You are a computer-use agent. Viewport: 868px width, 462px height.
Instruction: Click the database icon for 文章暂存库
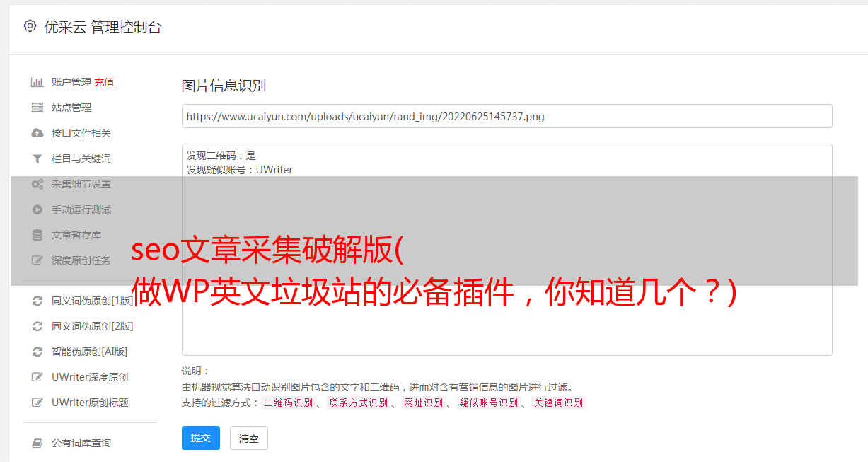click(x=37, y=235)
